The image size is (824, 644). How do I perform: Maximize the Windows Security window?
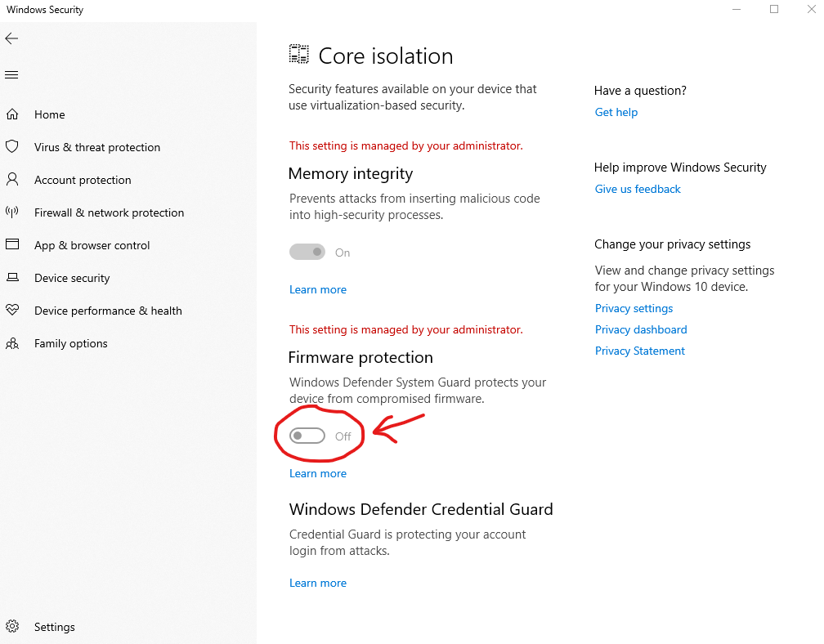[774, 10]
